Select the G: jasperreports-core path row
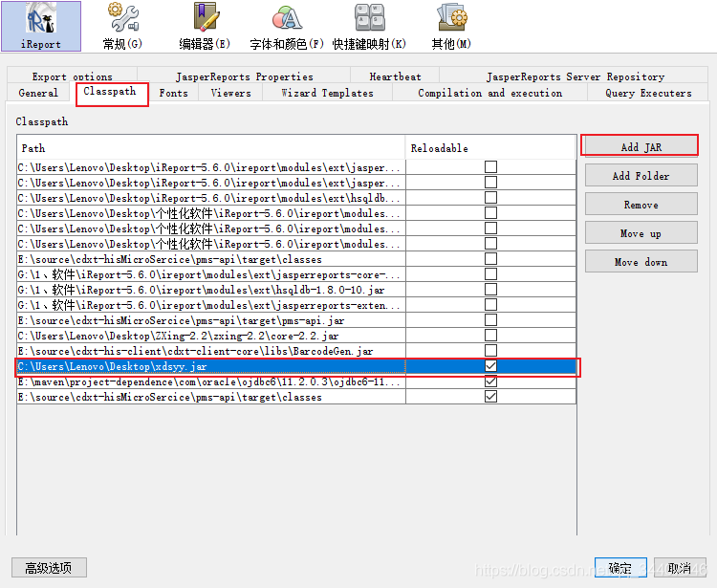717x588 pixels. tap(211, 274)
